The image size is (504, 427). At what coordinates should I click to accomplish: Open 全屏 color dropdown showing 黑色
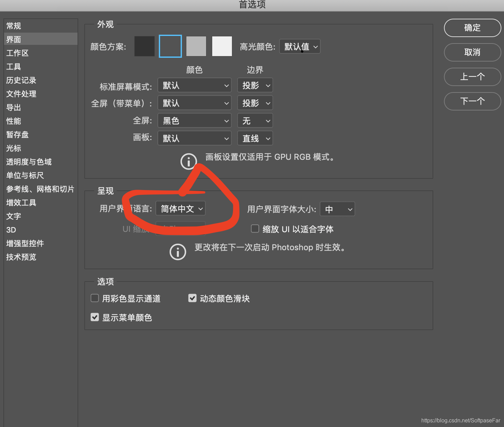tap(195, 121)
